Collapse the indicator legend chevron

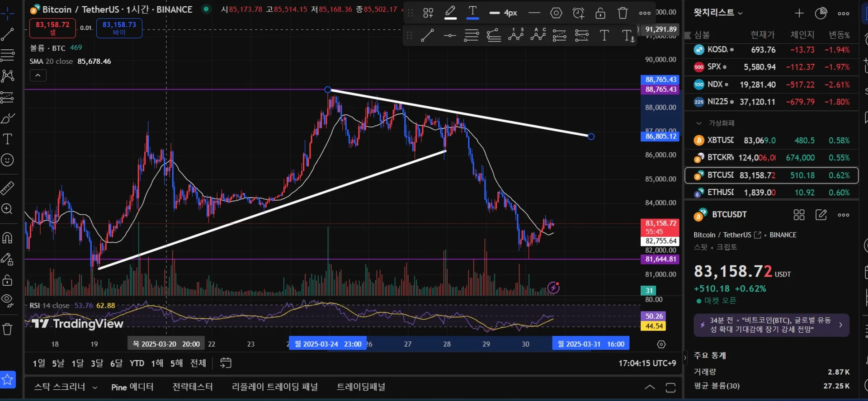38,75
